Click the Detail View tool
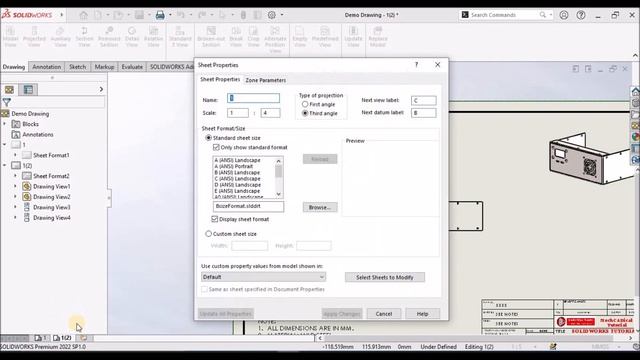 point(132,37)
